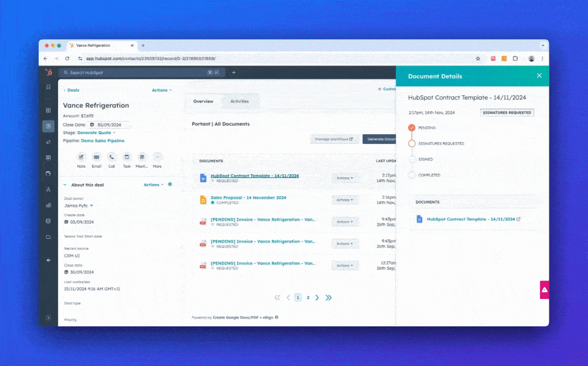
Task: Close the Document Details panel
Action: click(539, 76)
